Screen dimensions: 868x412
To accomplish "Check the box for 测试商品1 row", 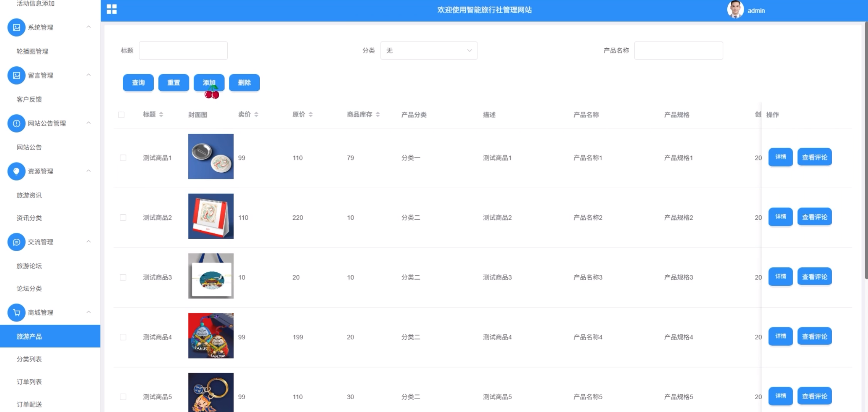I will click(123, 158).
